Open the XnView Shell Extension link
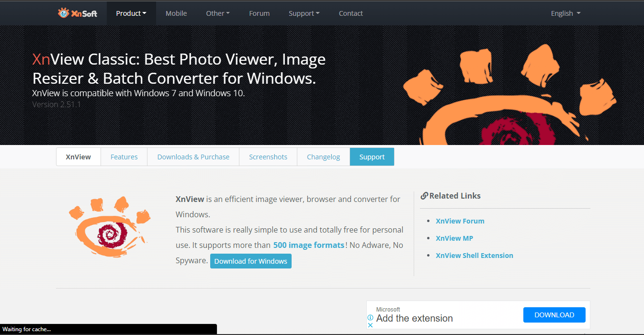This screenshot has width=644, height=335. (475, 256)
